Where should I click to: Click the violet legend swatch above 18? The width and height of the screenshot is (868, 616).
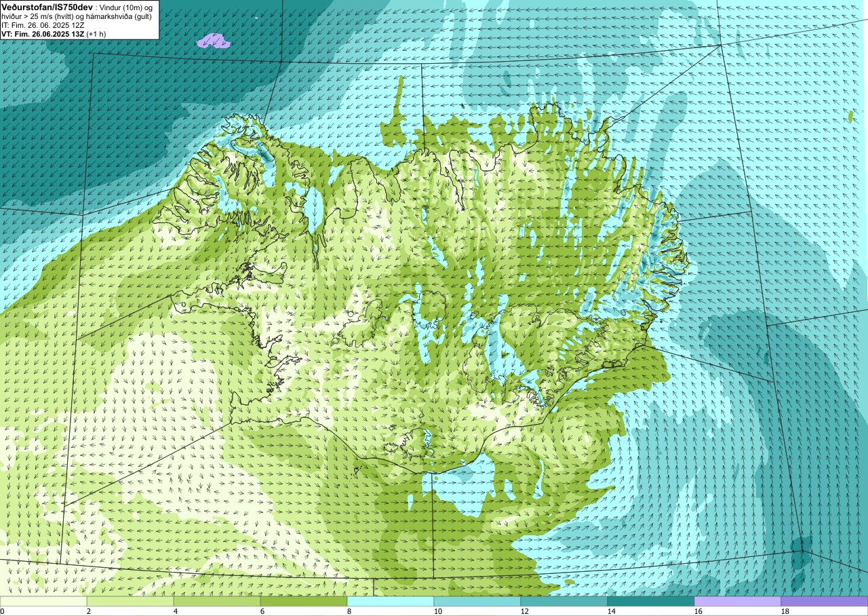point(825,601)
